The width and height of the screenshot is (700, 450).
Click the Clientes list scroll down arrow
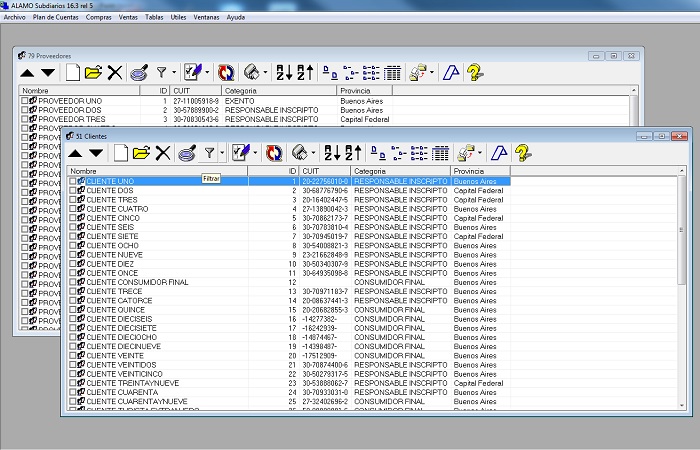(x=681, y=405)
